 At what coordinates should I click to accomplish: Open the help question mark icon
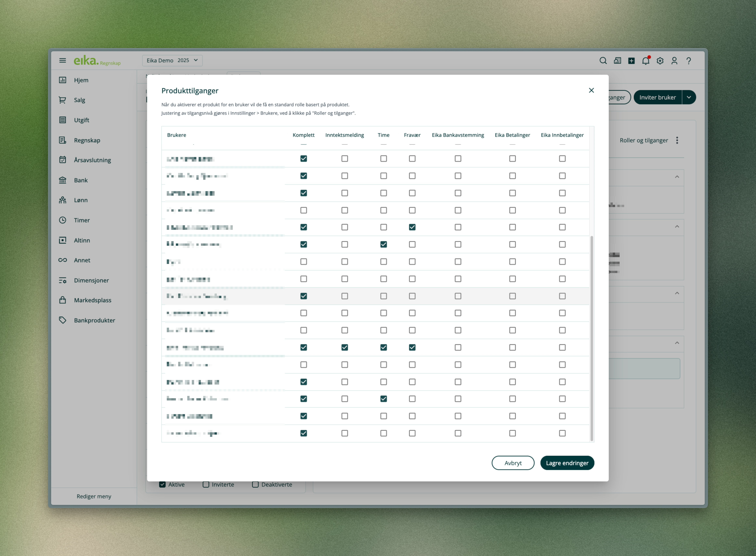(x=688, y=61)
